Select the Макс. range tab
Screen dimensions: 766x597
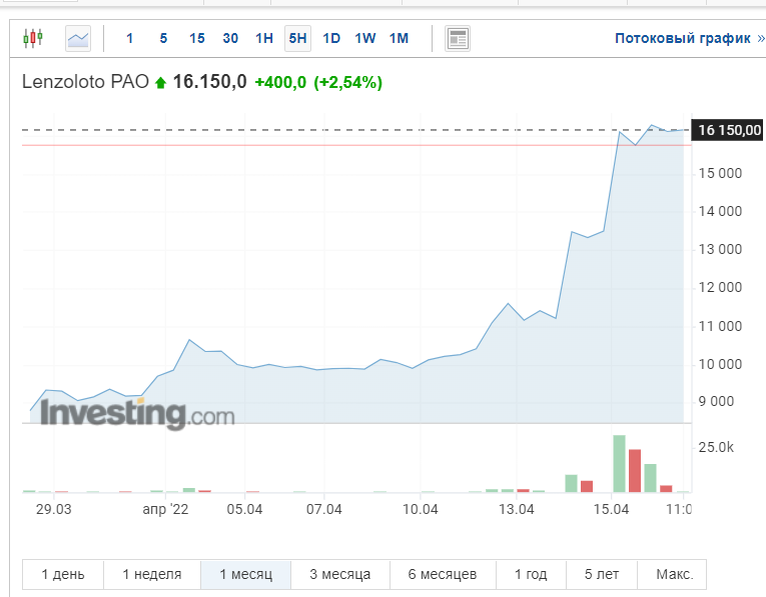pyautogui.click(x=672, y=575)
